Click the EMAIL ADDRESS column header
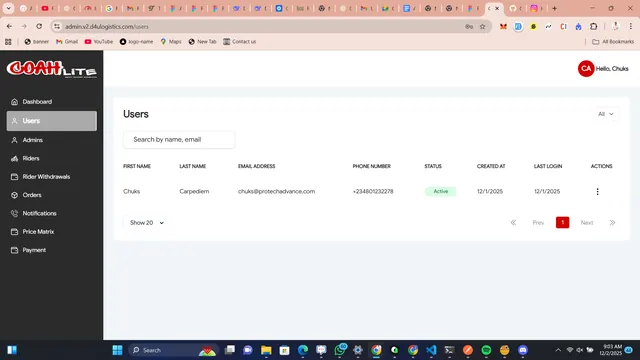Image resolution: width=640 pixels, height=360 pixels. click(256, 166)
